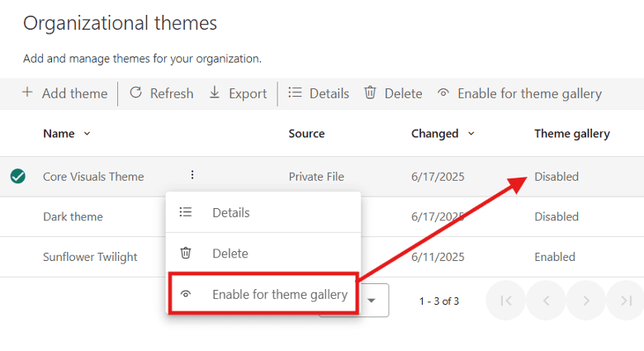Select the Dark theme row
644x351 pixels.
tap(73, 216)
